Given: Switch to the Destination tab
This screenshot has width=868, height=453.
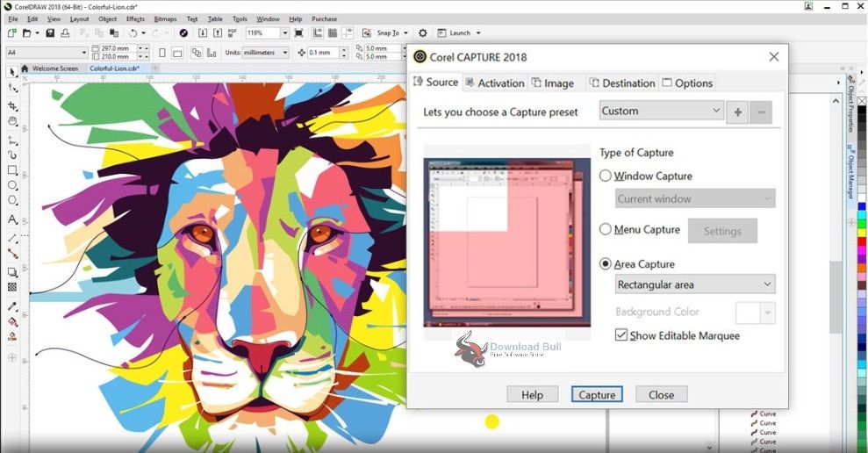Looking at the screenshot, I should [622, 83].
